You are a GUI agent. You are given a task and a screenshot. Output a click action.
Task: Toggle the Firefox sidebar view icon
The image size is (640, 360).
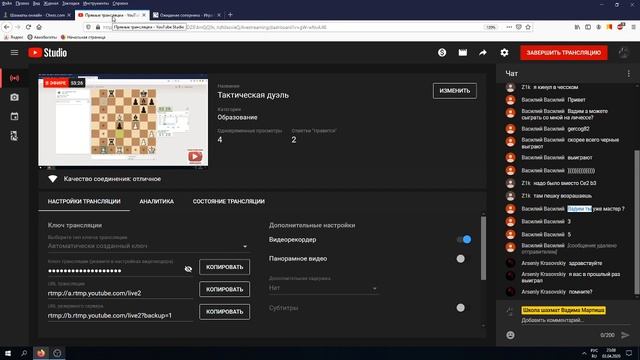pyautogui.click(x=588, y=27)
